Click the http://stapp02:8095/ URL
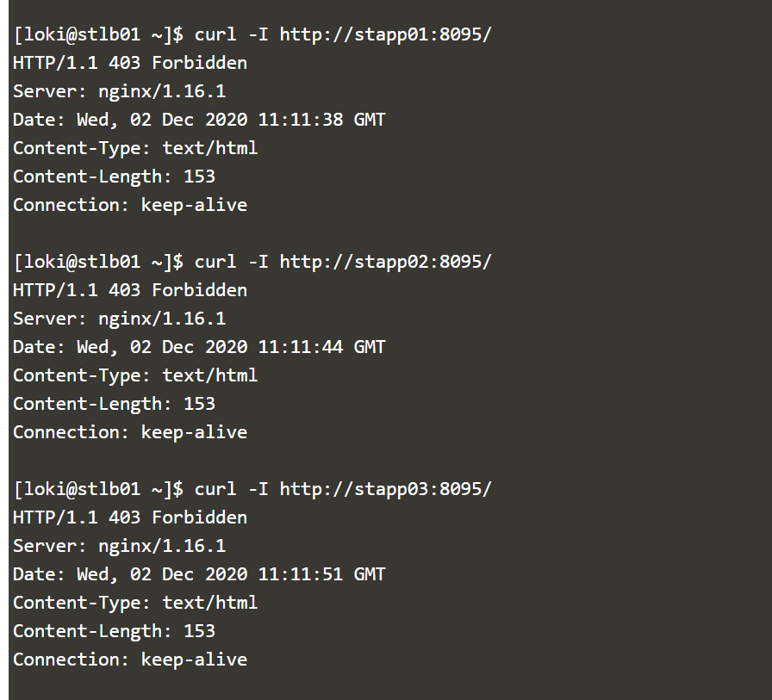 click(x=385, y=262)
